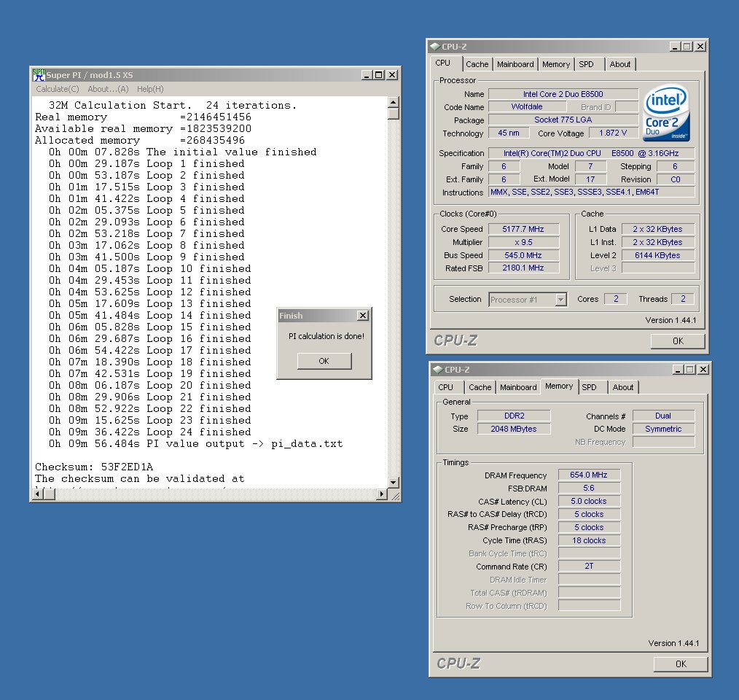Click the Core Speed value 5177.7 MHz
This screenshot has height=700, width=739.
click(x=523, y=229)
